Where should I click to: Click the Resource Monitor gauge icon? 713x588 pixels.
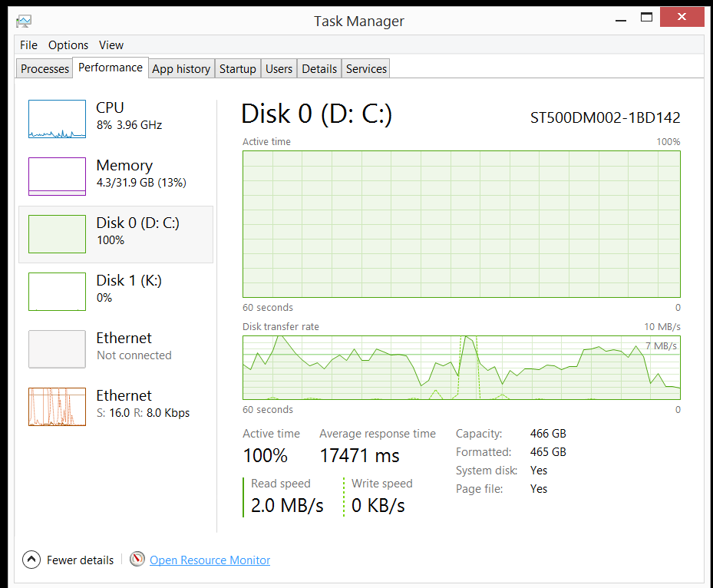(x=137, y=560)
